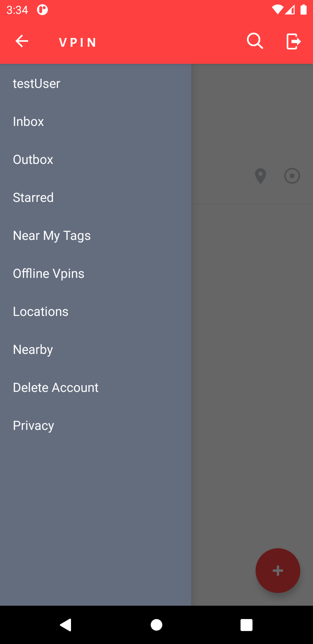Viewport: 313px width, 644px height.
Task: Select Nearby in the drawer
Action: coord(33,350)
